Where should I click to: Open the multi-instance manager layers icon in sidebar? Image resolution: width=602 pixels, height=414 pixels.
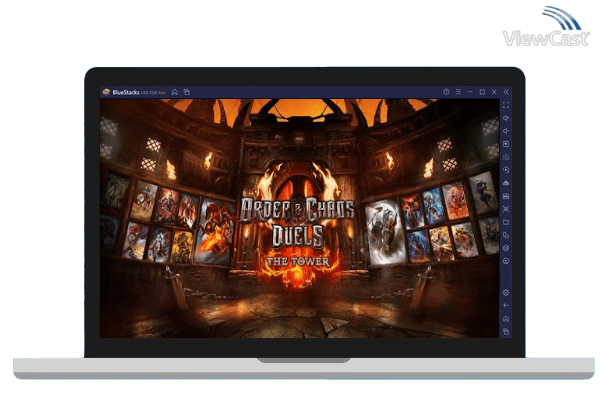506,248
